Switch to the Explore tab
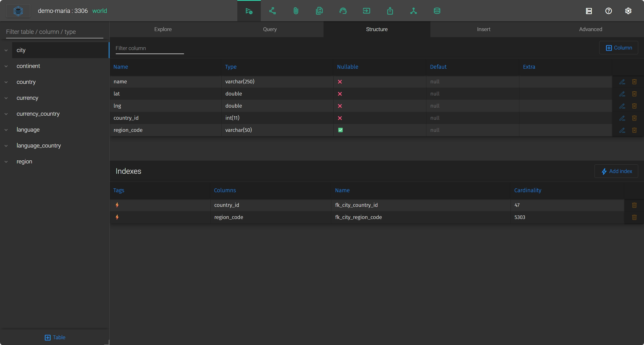Image resolution: width=644 pixels, height=345 pixels. (x=163, y=29)
